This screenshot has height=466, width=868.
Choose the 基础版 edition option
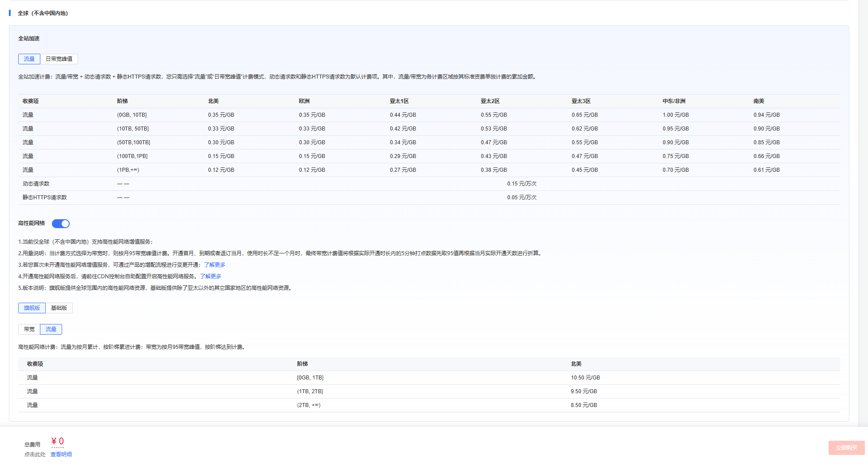[x=59, y=308]
